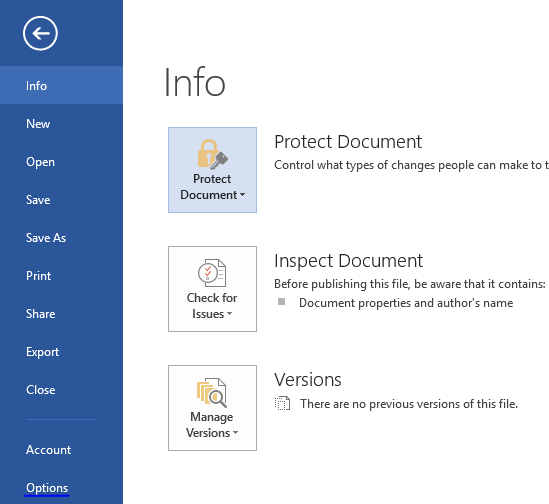The image size is (549, 504).
Task: Expand the Protect Document dropdown arrow
Action: (x=242, y=195)
